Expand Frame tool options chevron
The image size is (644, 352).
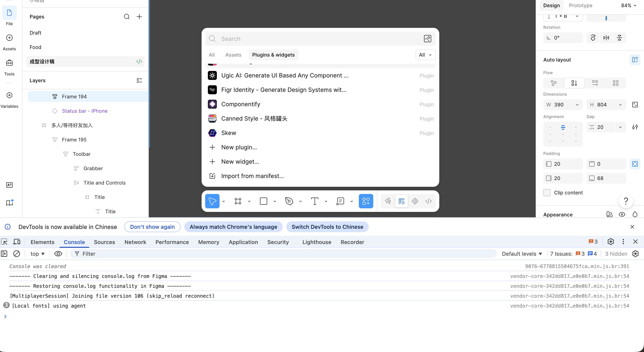pos(249,201)
